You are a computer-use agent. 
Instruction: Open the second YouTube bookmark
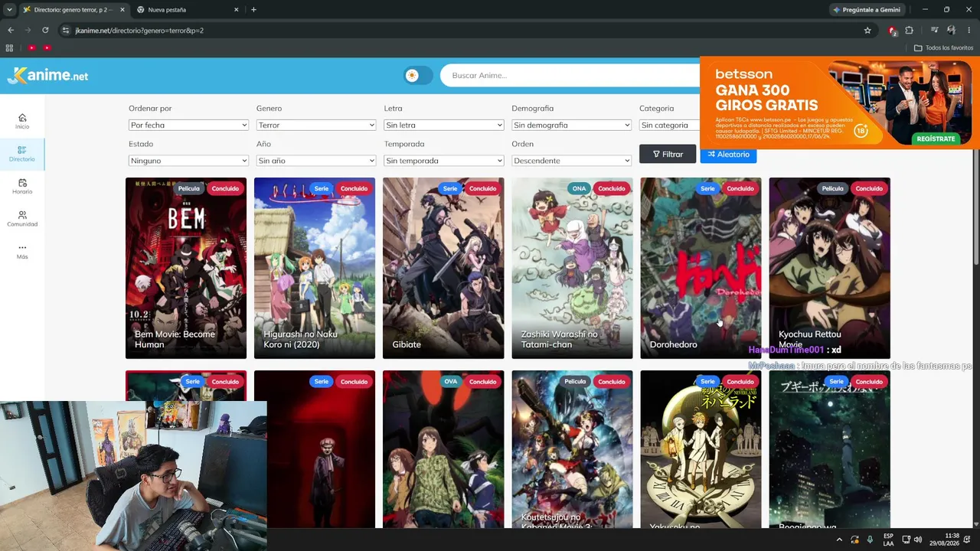pos(47,47)
